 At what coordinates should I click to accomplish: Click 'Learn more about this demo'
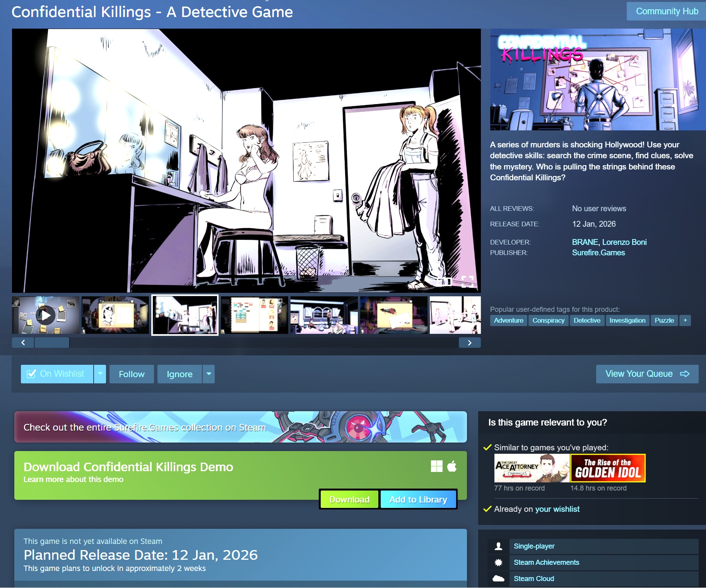point(74,479)
